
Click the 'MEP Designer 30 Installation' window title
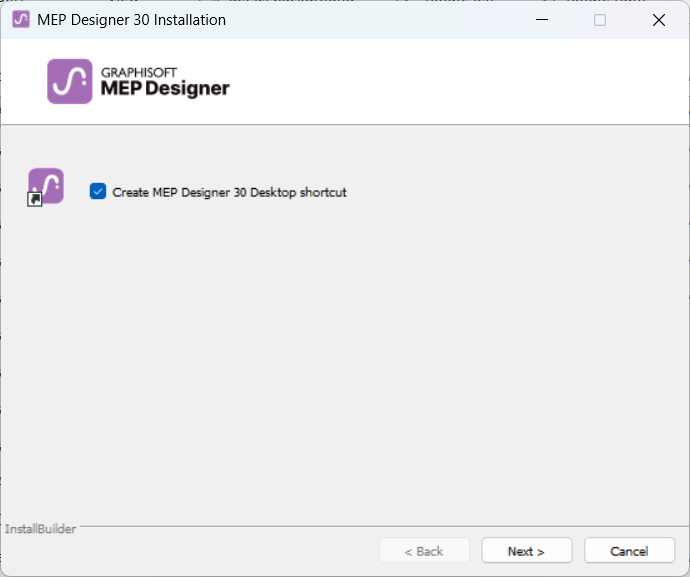pos(131,20)
